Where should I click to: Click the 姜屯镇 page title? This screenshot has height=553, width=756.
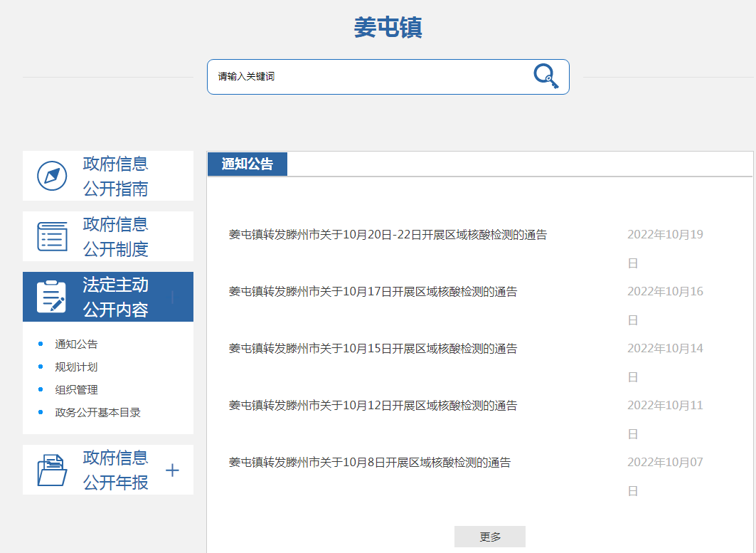point(388,28)
